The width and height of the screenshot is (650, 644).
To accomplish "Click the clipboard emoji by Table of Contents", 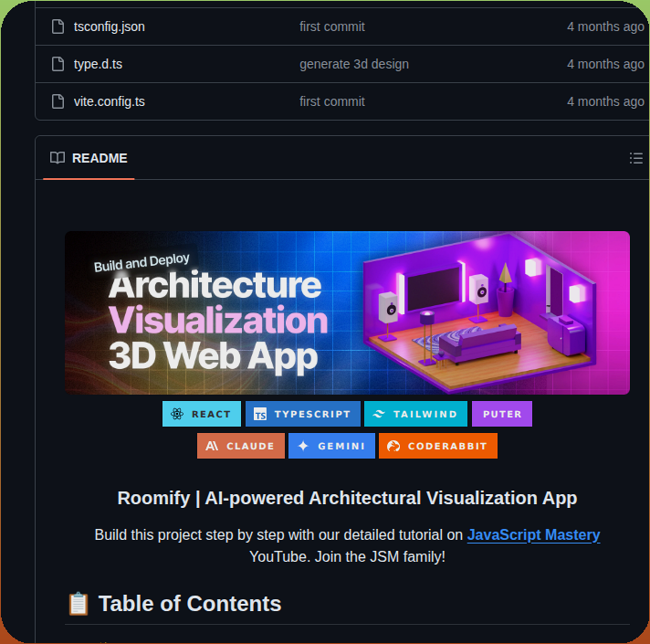I will [x=79, y=604].
